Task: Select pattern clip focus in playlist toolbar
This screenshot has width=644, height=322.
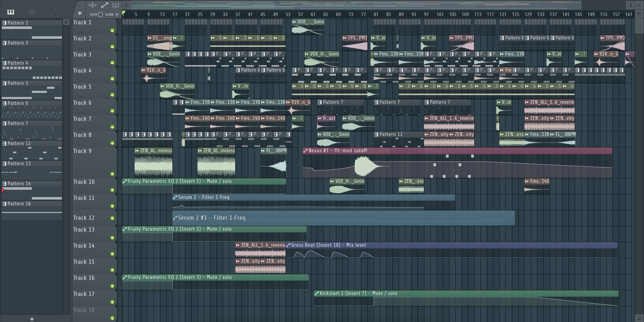Action: 116,5
